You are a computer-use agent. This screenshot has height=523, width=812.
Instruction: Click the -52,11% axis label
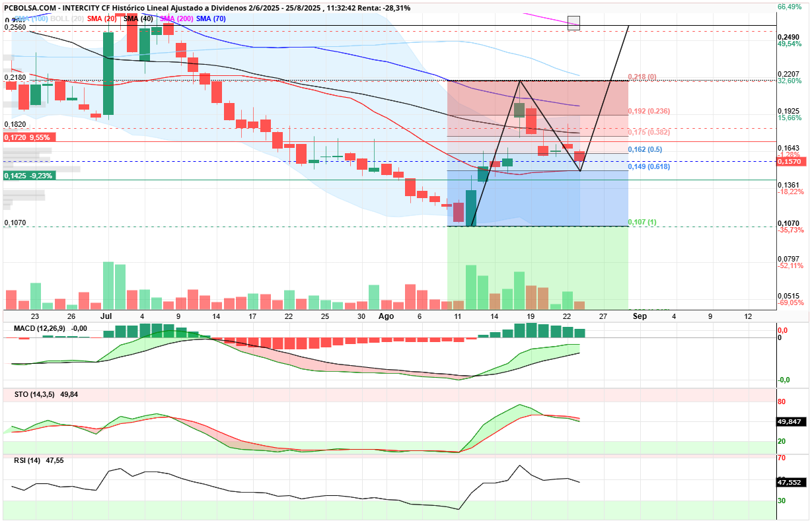coord(790,265)
